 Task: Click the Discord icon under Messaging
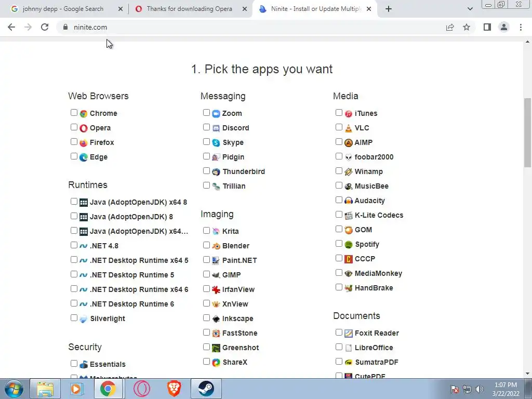tap(216, 128)
